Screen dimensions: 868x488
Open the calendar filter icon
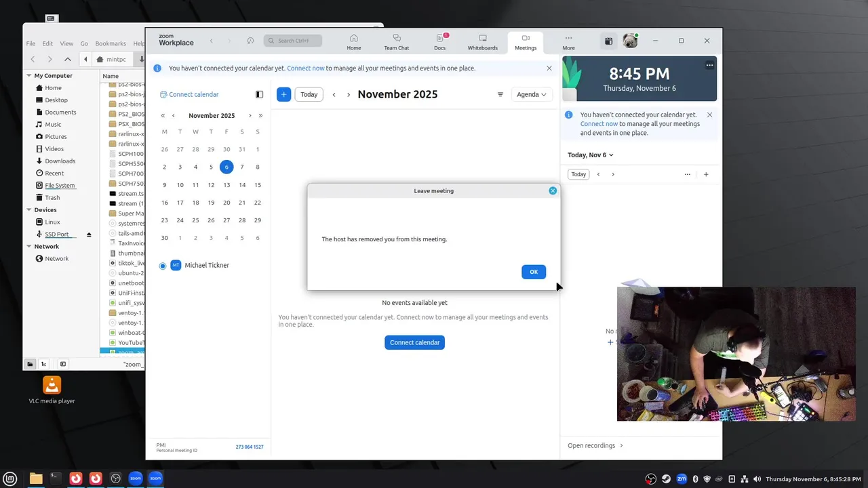click(x=500, y=94)
